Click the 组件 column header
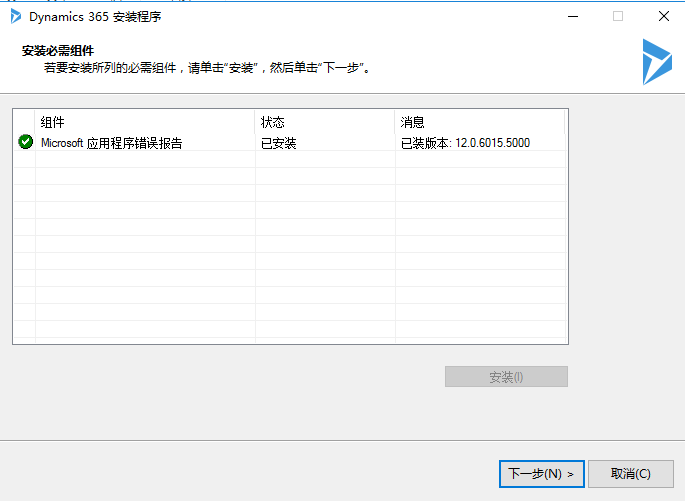 pos(145,122)
